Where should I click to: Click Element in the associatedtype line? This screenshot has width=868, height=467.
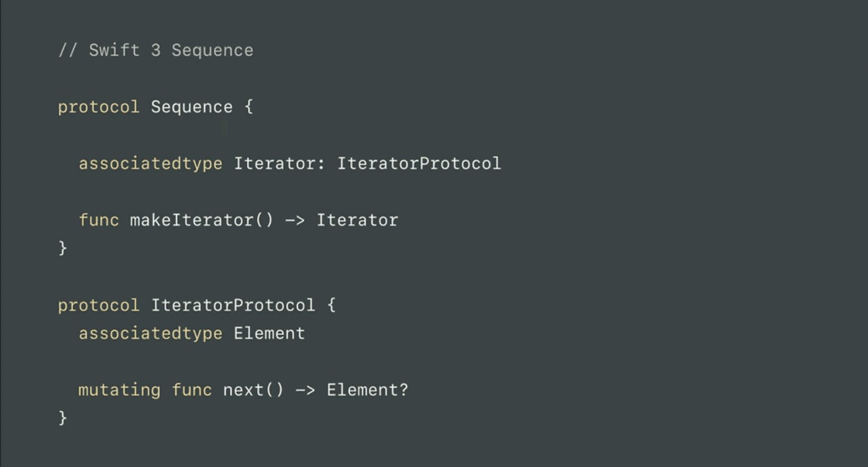(x=269, y=334)
